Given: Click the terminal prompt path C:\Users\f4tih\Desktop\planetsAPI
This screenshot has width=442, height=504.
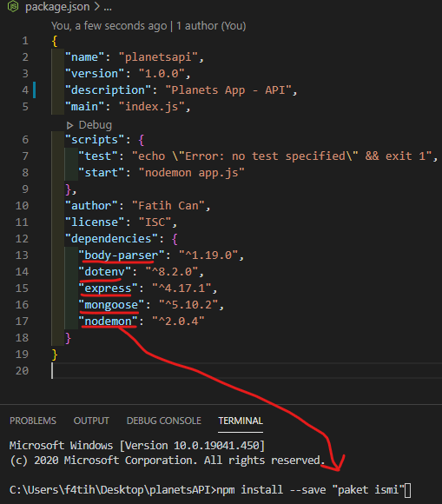Looking at the screenshot, I should [111, 490].
